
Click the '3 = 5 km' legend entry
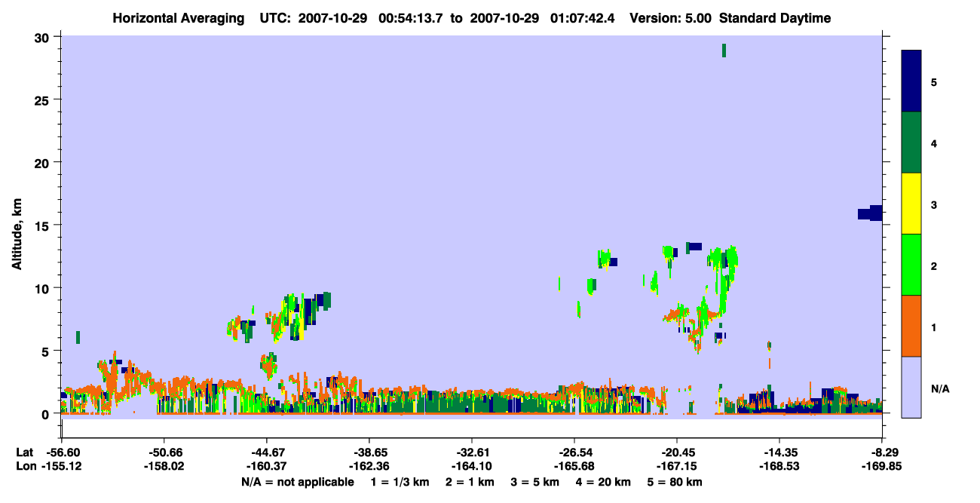pyautogui.click(x=535, y=482)
